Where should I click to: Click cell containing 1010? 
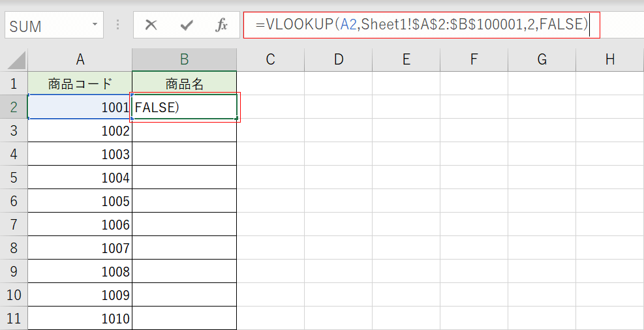[80, 318]
